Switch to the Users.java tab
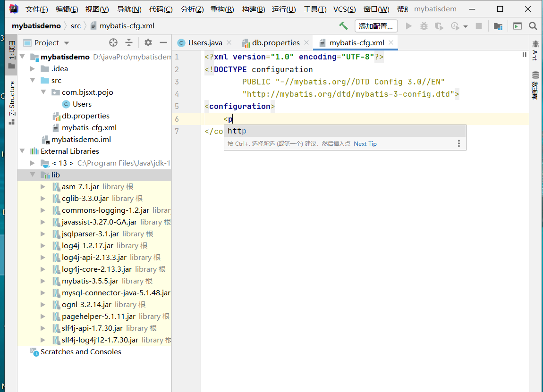The height and width of the screenshot is (392, 543). point(204,42)
